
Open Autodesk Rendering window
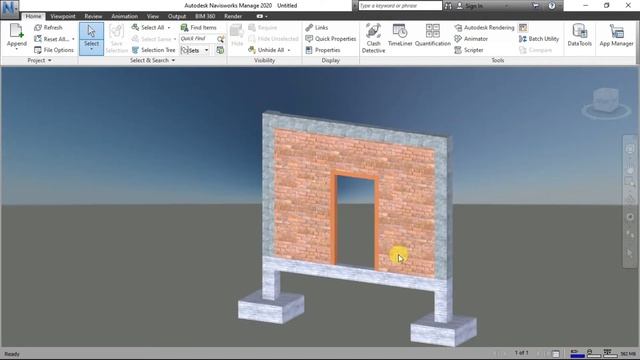click(484, 27)
